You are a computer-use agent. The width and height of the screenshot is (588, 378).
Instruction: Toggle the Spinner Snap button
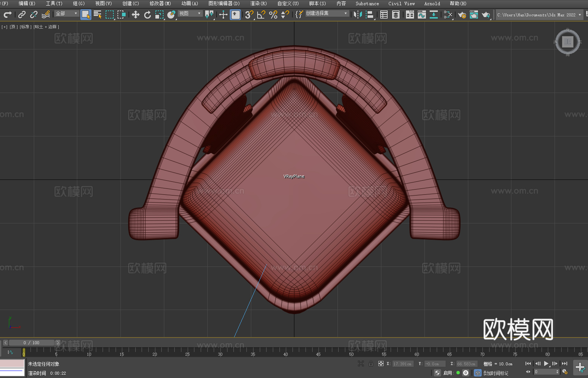(285, 14)
